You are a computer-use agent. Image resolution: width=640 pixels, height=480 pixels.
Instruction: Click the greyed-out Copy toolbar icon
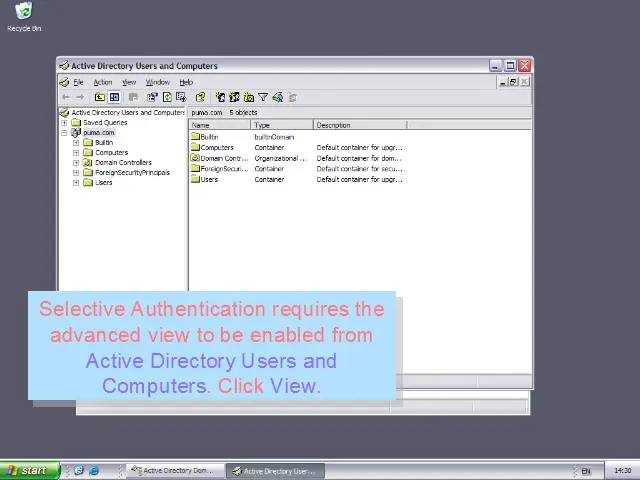(x=133, y=97)
